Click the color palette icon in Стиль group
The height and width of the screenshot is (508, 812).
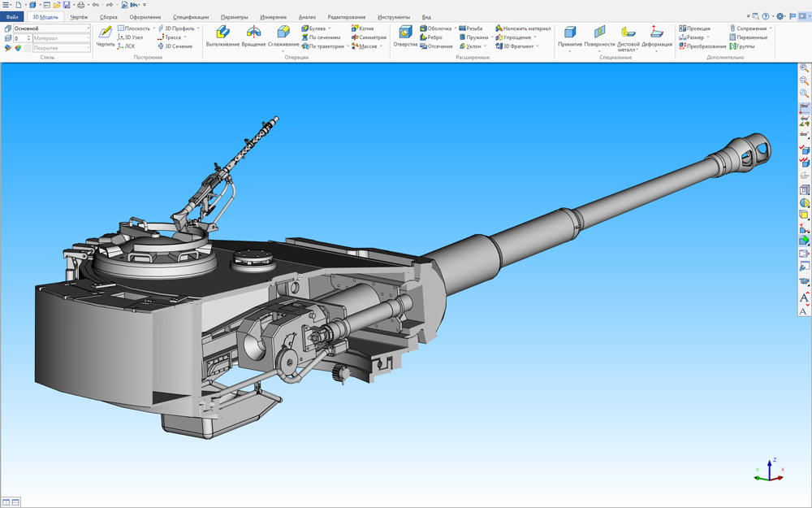pyautogui.click(x=18, y=48)
